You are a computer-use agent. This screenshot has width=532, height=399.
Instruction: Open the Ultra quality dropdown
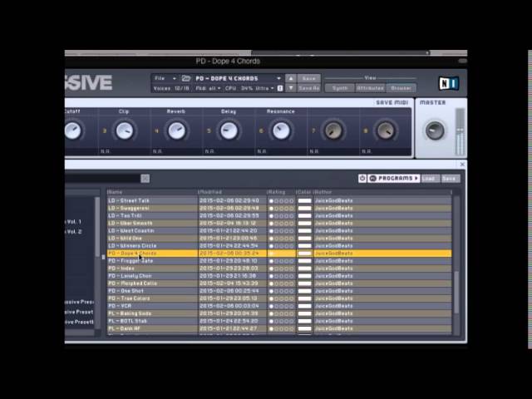click(x=264, y=88)
